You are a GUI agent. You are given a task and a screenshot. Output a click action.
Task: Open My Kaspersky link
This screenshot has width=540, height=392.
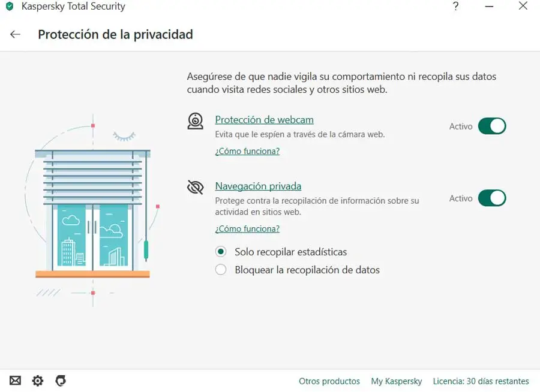397,381
